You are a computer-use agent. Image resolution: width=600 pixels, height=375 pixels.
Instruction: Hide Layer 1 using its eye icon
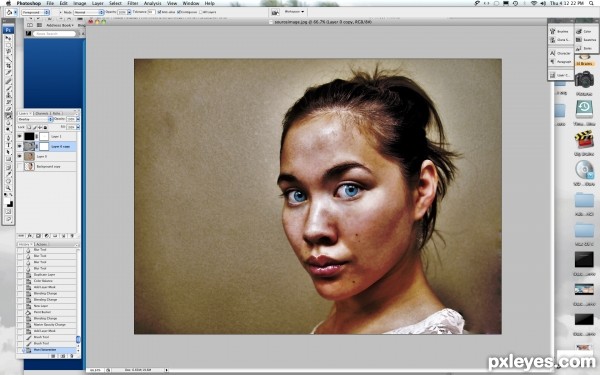(20, 136)
